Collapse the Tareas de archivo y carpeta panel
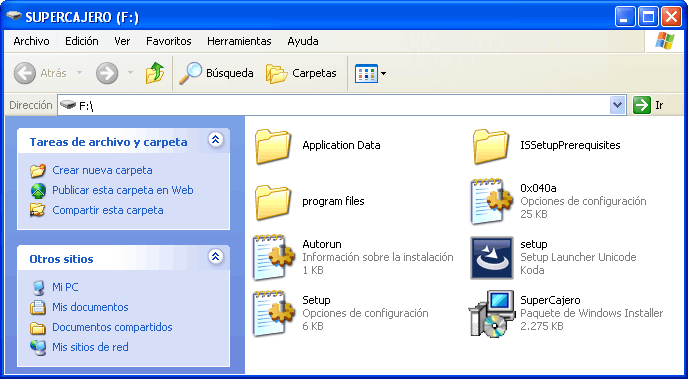 coord(215,140)
